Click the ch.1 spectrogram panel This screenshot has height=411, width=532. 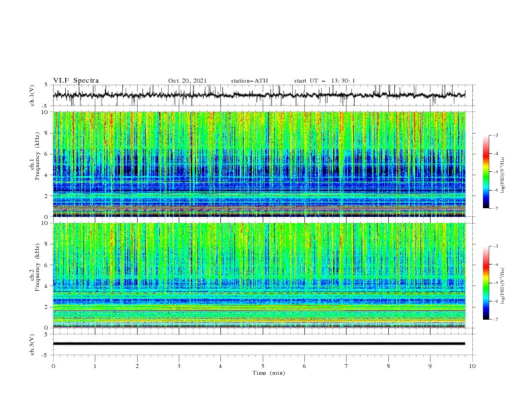pyautogui.click(x=259, y=164)
